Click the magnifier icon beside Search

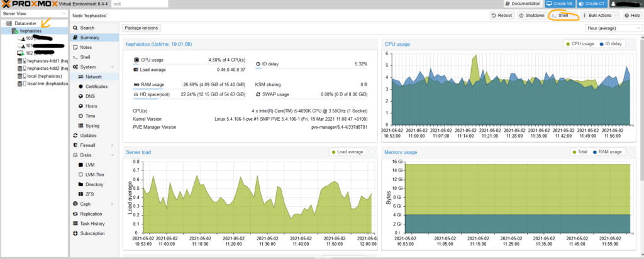point(75,28)
